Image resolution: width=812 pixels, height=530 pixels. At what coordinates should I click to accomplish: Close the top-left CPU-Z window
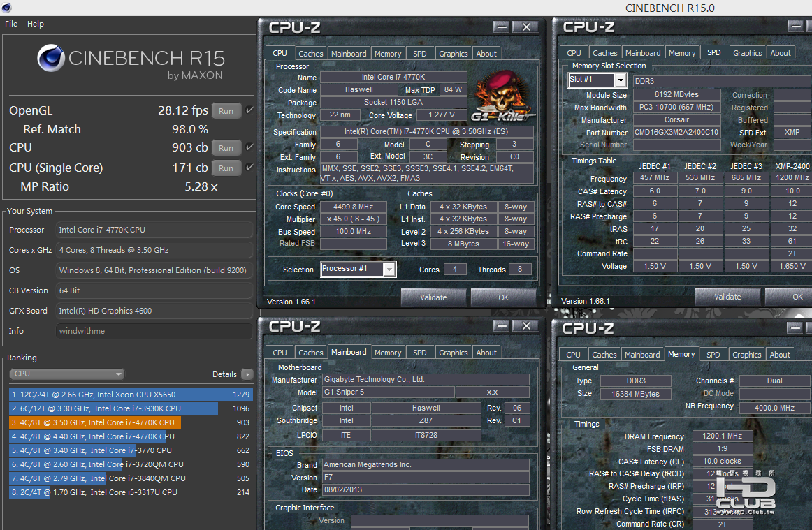(526, 27)
